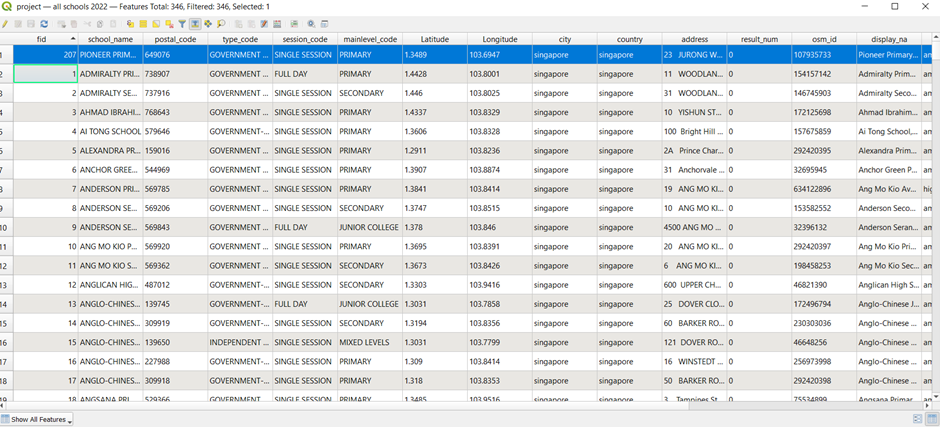
Task: Click the JUNIOR COLLEGE cell for Anderson Serangoon
Action: pyautogui.click(x=368, y=227)
